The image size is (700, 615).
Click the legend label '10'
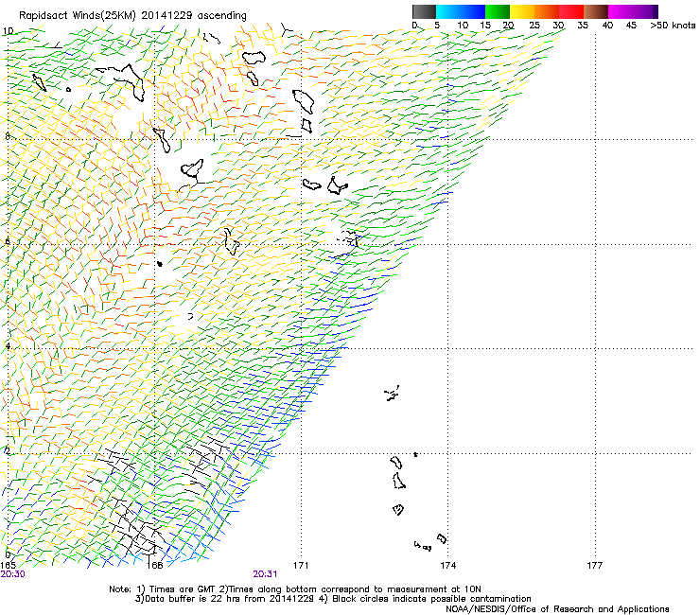[x=463, y=26]
